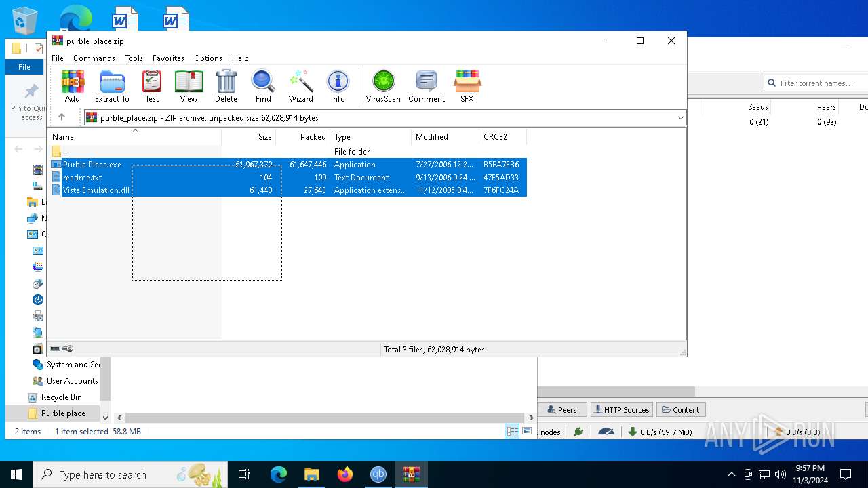This screenshot has height=488, width=868.
Task: Click the connection status plug icon in qBittorrent
Action: click(x=578, y=432)
